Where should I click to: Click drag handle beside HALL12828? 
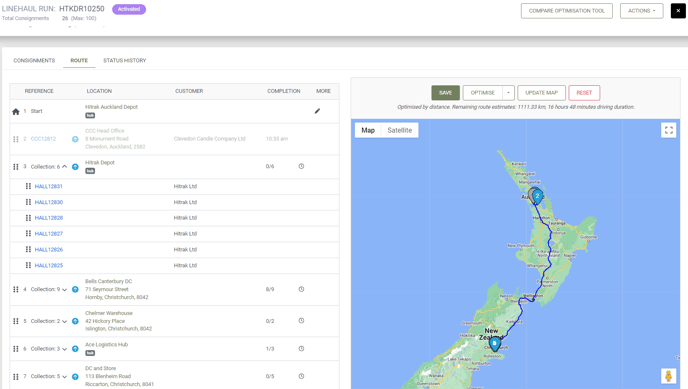(28, 218)
